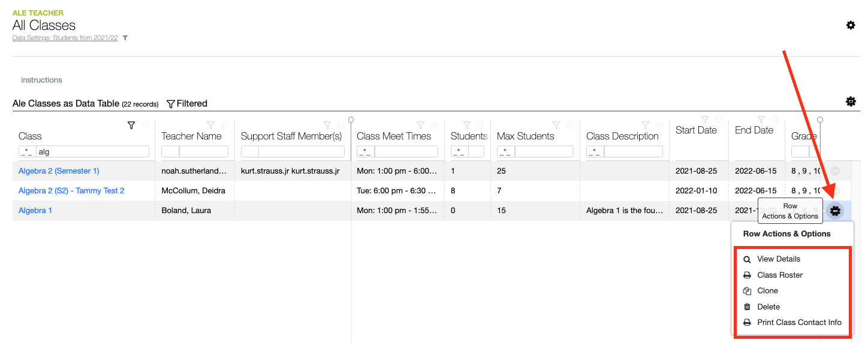Click description cell Algebra 1 is the fou…
868x343 pixels.
coord(625,210)
